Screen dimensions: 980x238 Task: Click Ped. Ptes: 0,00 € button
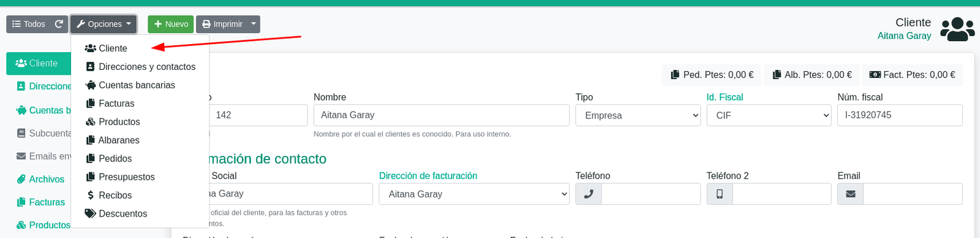tap(712, 75)
